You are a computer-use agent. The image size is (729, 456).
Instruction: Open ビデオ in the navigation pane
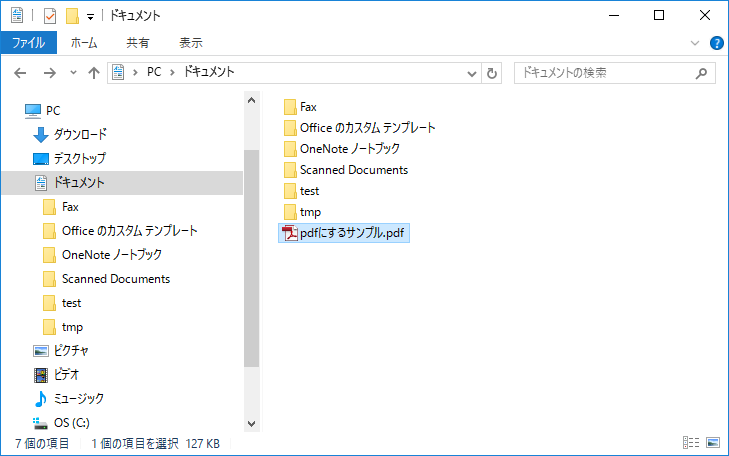pyautogui.click(x=66, y=375)
